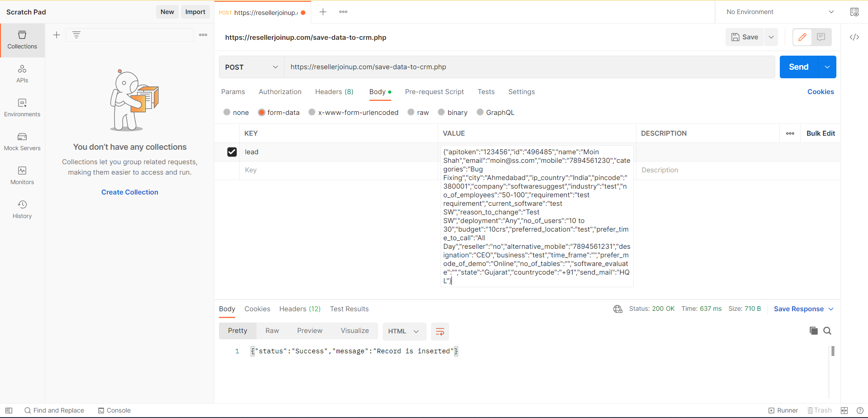This screenshot has height=418, width=868.
Task: Switch response view to Preview
Action: pos(310,331)
